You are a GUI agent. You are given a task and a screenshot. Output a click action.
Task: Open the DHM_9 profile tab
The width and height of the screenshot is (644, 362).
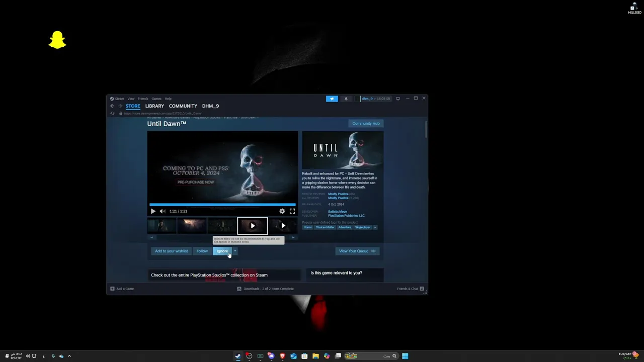click(210, 106)
